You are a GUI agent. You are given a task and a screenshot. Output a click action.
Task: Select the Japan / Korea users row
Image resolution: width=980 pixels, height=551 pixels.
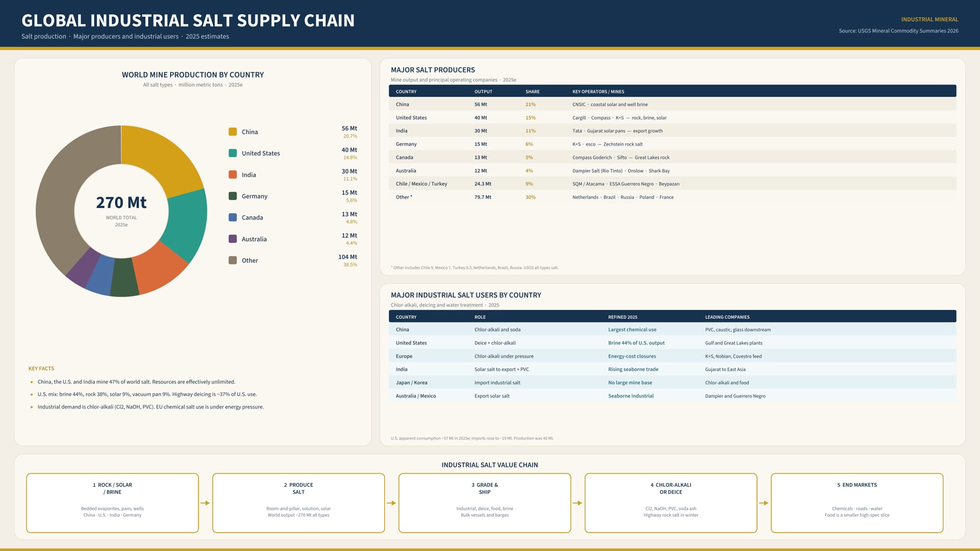click(672, 383)
